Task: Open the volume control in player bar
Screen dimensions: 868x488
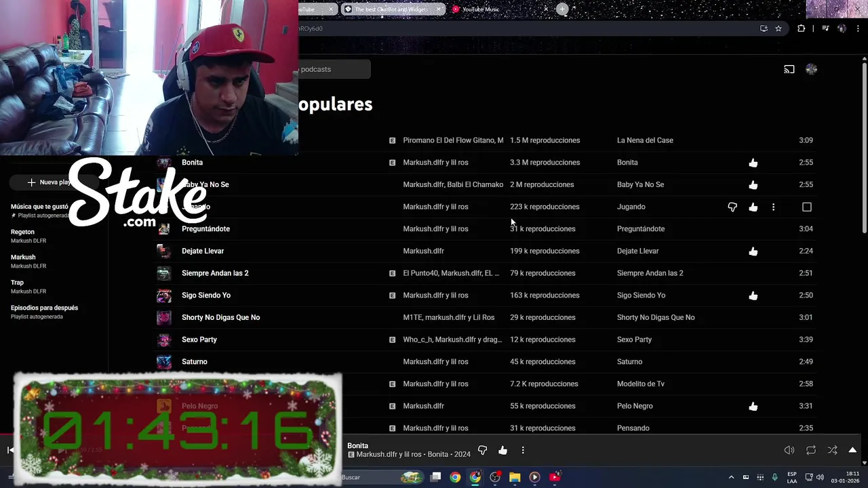Action: 789,450
